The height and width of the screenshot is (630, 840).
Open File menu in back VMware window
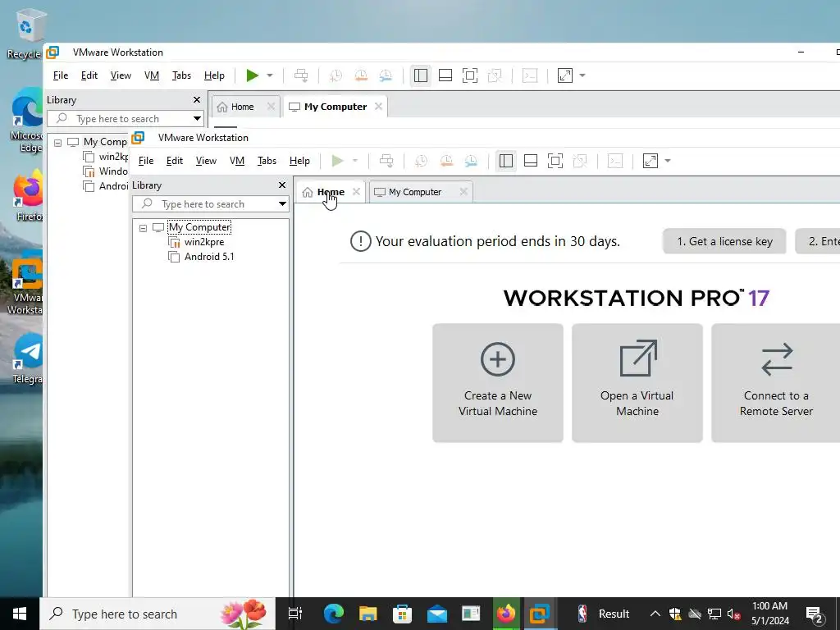tap(61, 75)
